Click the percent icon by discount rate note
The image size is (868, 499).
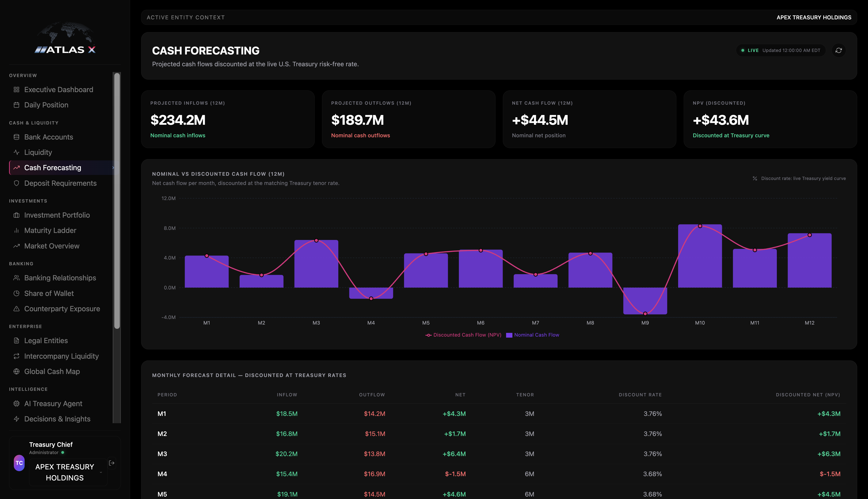click(x=755, y=178)
